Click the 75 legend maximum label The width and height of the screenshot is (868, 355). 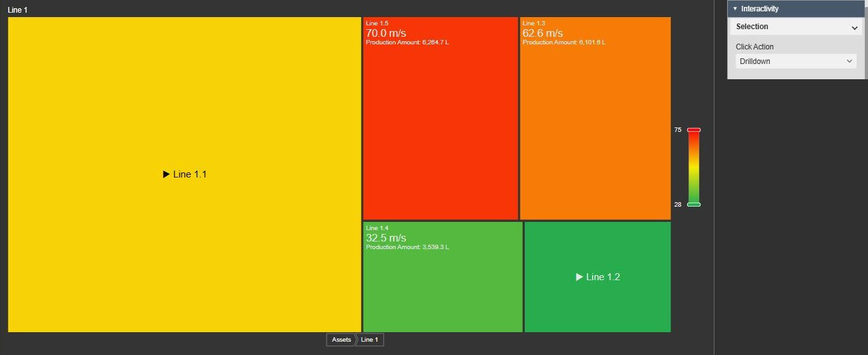point(678,129)
